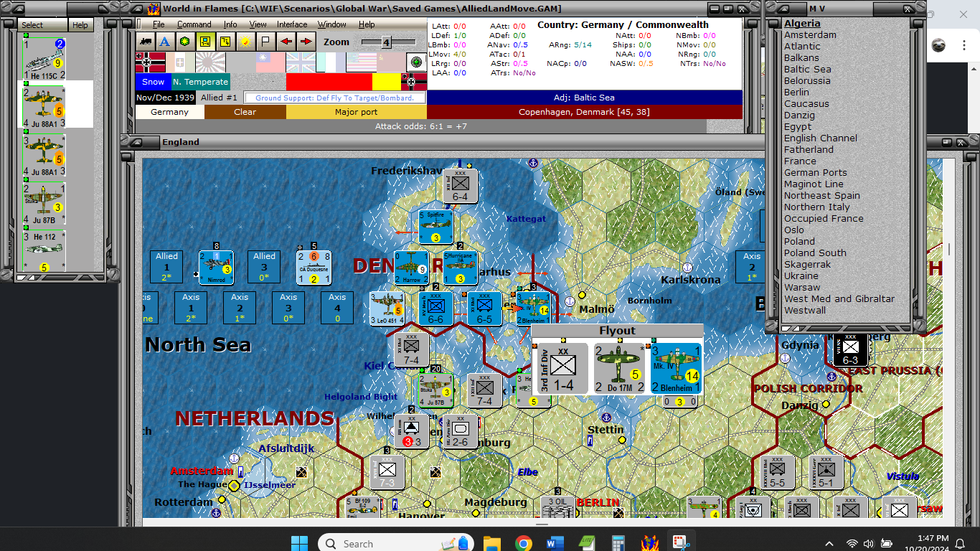Click the LeO 451 bomber counter
The image size is (980, 551).
point(387,309)
